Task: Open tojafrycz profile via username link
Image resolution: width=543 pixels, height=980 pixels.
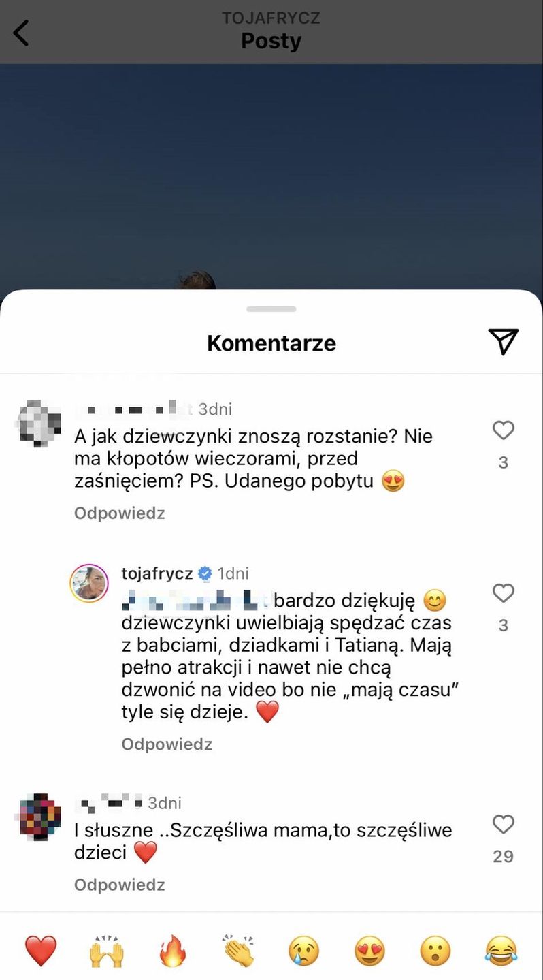Action: pos(157,573)
